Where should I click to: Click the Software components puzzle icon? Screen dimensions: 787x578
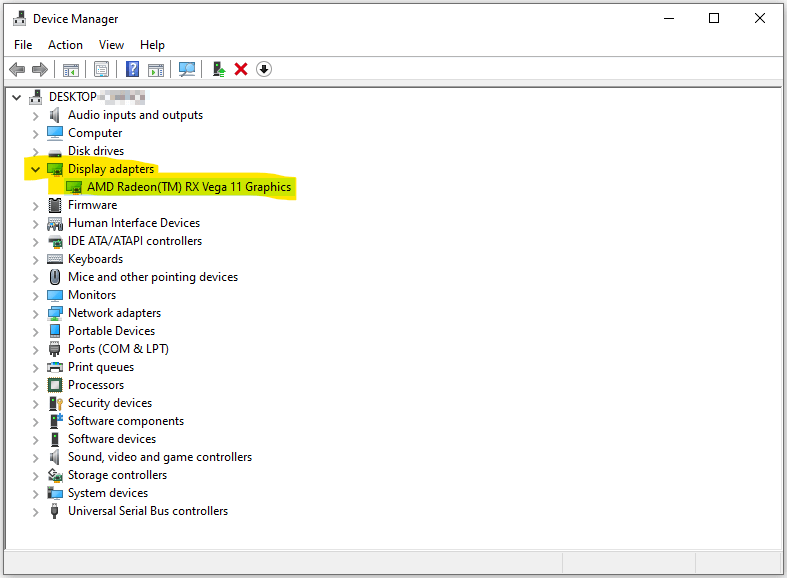pos(56,420)
